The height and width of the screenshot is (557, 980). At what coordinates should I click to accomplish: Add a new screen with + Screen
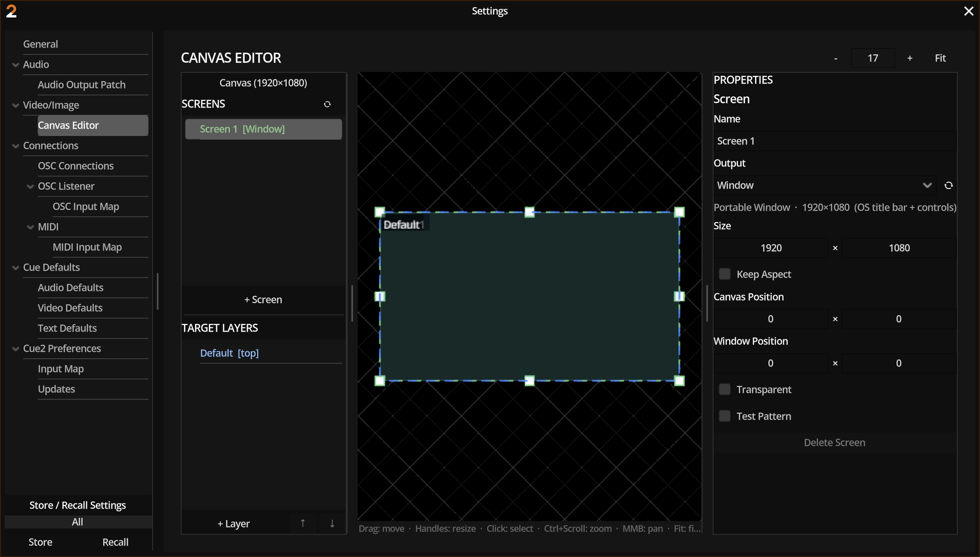[263, 300]
